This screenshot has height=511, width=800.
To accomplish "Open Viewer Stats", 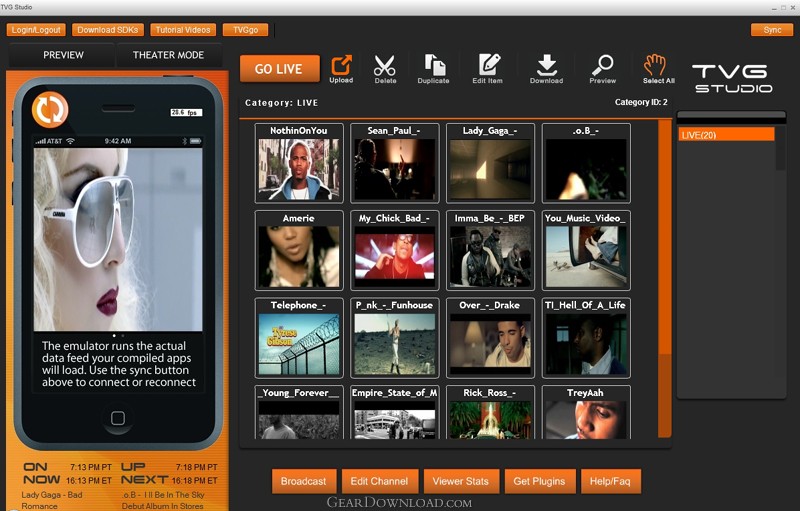I will (461, 481).
